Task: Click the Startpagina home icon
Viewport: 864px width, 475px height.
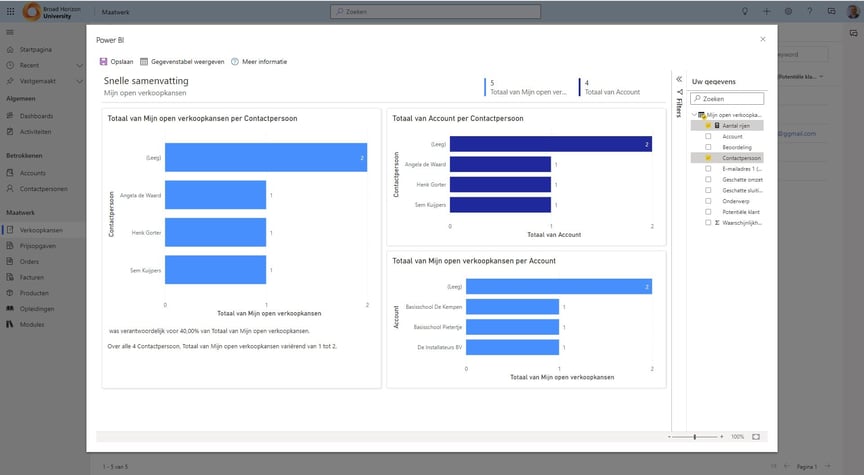Action: tap(10, 50)
